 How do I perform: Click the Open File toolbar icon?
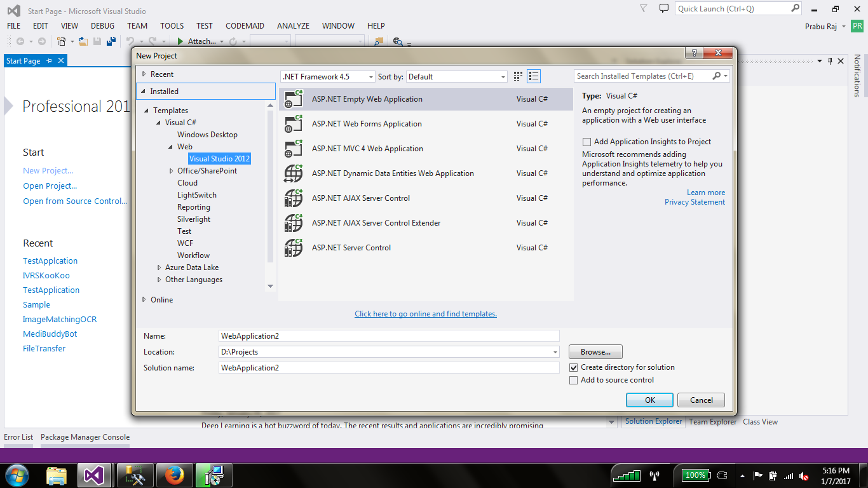click(x=84, y=41)
